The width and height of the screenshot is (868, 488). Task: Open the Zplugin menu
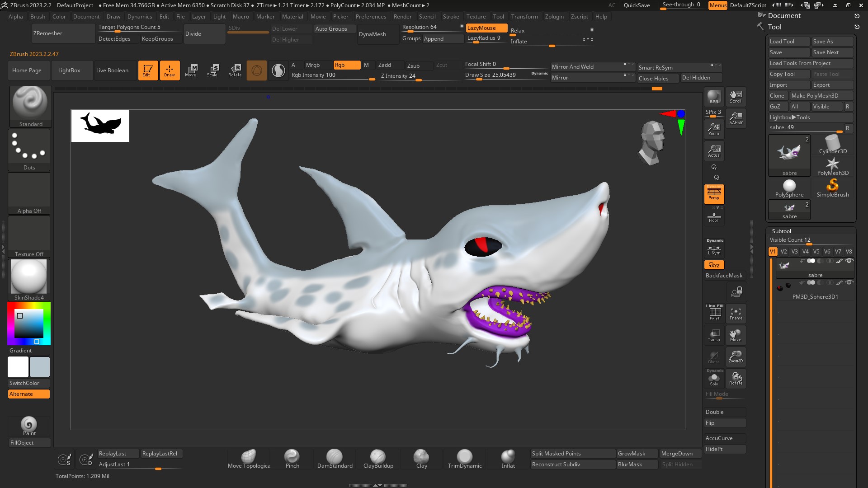tap(554, 17)
